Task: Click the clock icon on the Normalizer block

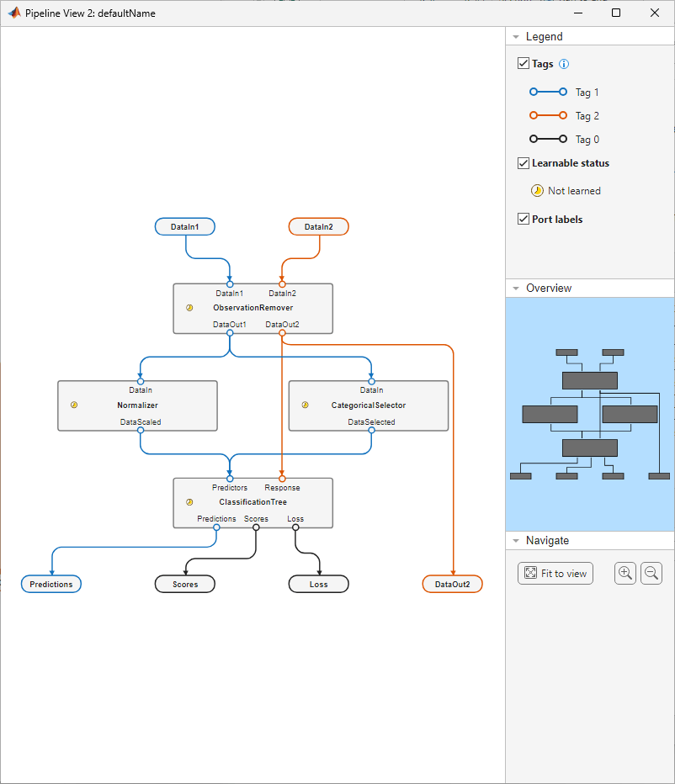Action: coord(74,405)
